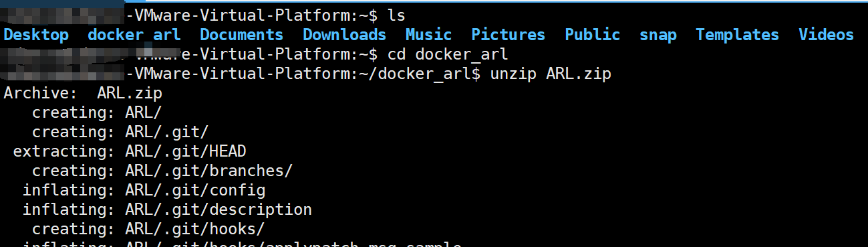Click the ARL/.git/config inflating line
The height and width of the screenshot is (247, 868).
(144, 191)
